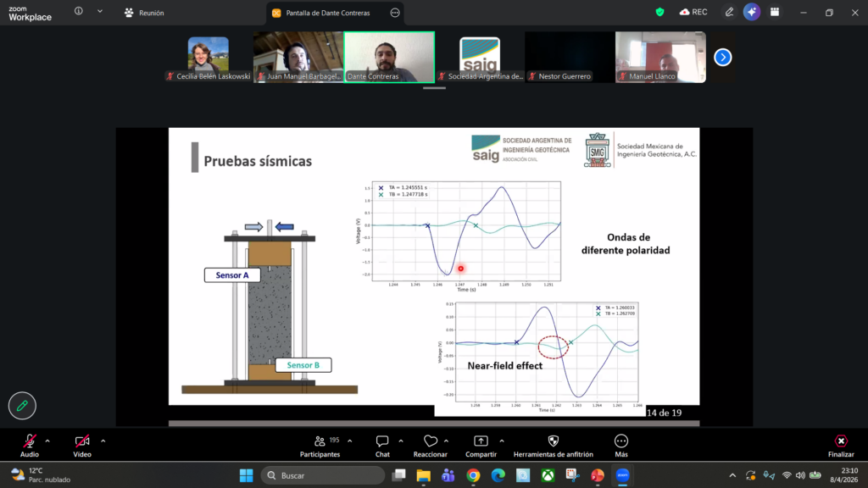
Task: Select Dante Contreras video thumbnail
Action: 389,57
